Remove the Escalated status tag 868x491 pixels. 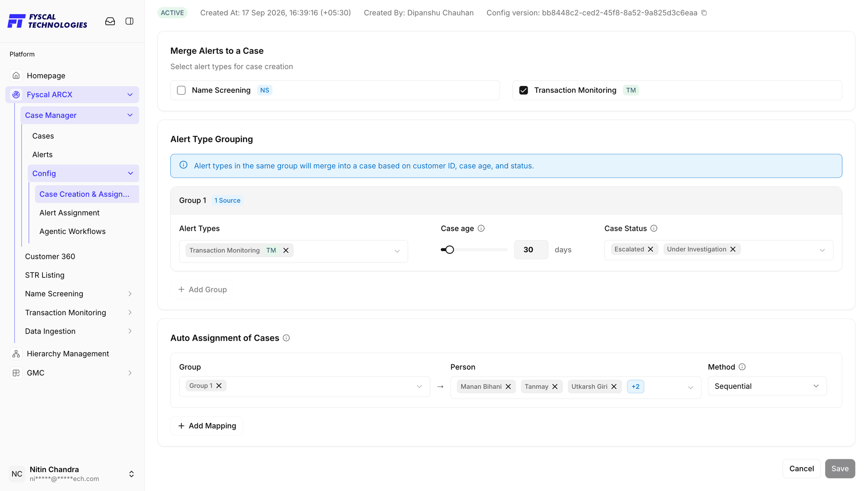[x=651, y=249]
